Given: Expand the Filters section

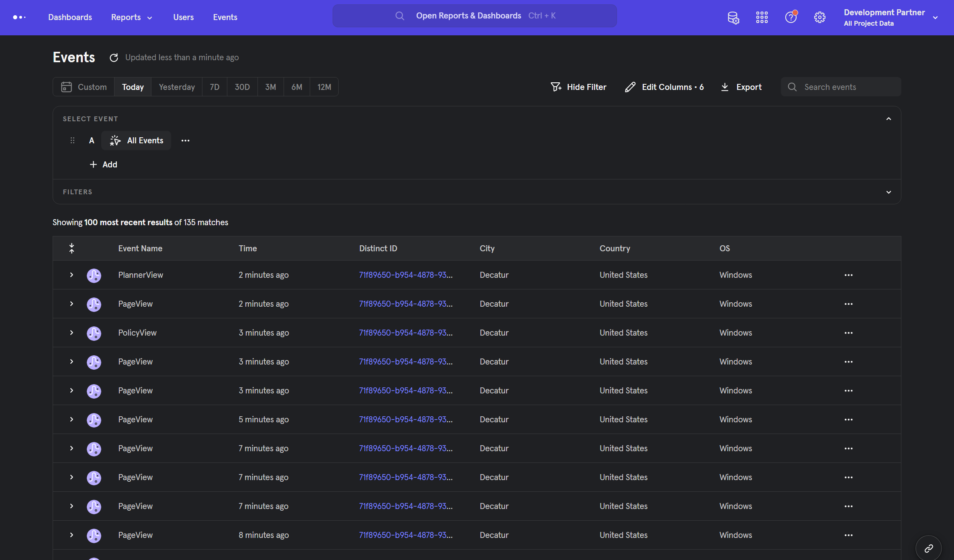Looking at the screenshot, I should click(x=889, y=192).
